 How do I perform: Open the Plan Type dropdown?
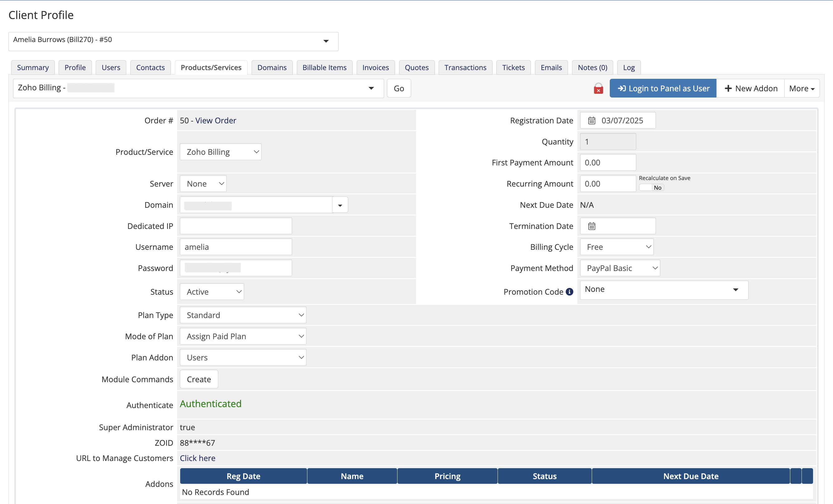coord(243,315)
